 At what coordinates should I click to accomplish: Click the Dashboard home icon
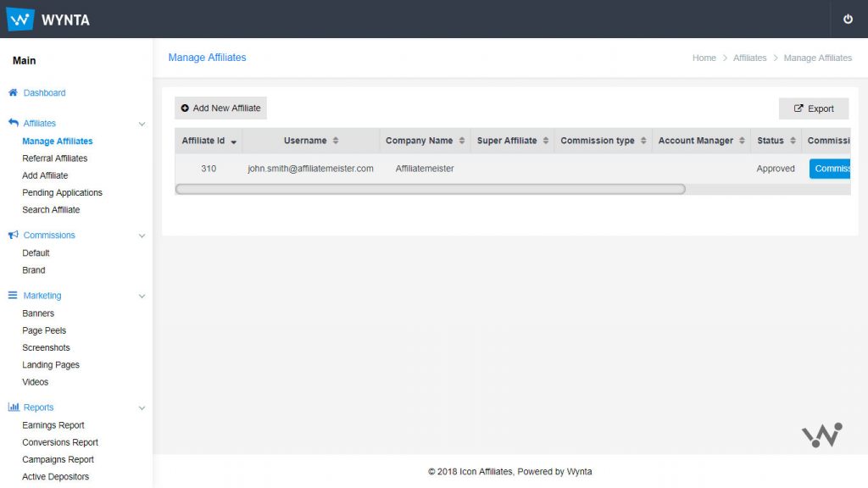13,92
